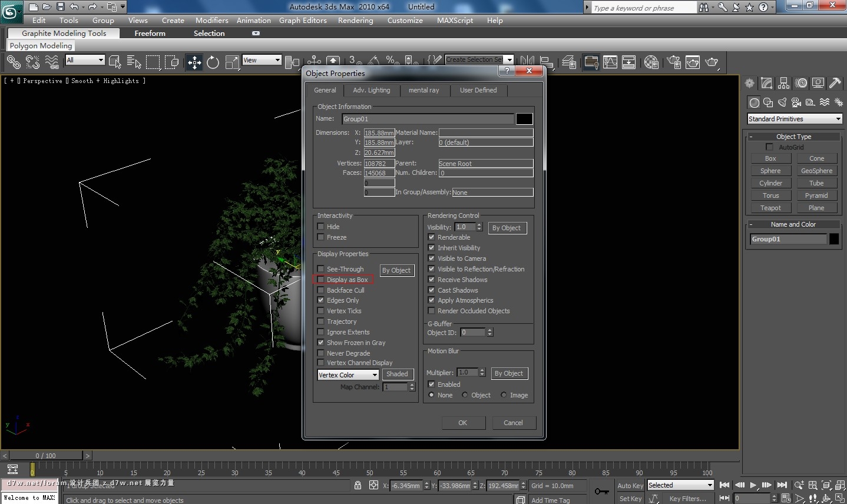Image resolution: width=847 pixels, height=504 pixels.
Task: Activate the Select Object tool
Action: (x=115, y=62)
